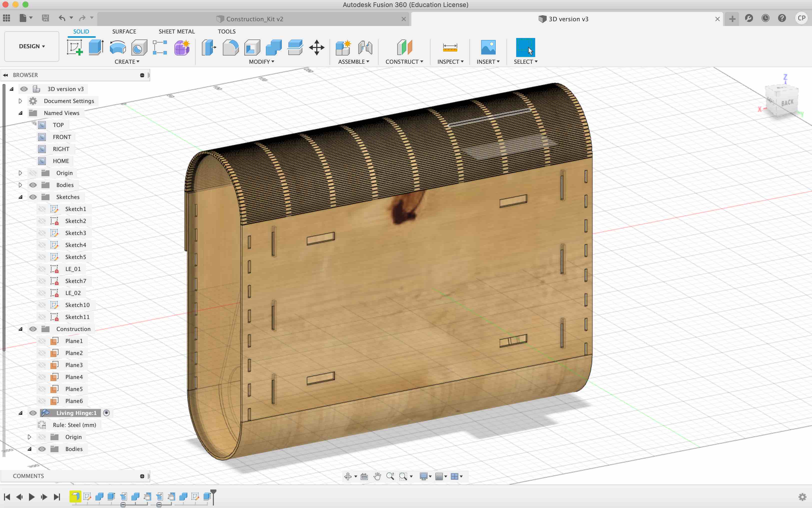Switch to the SOLID tab
Image resolution: width=812 pixels, height=508 pixels.
81,31
